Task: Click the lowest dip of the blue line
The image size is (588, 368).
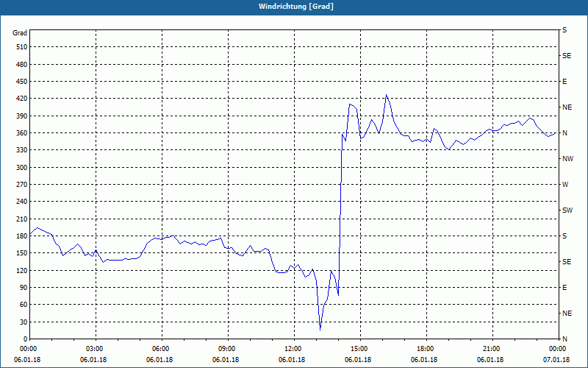Action: 320,330
